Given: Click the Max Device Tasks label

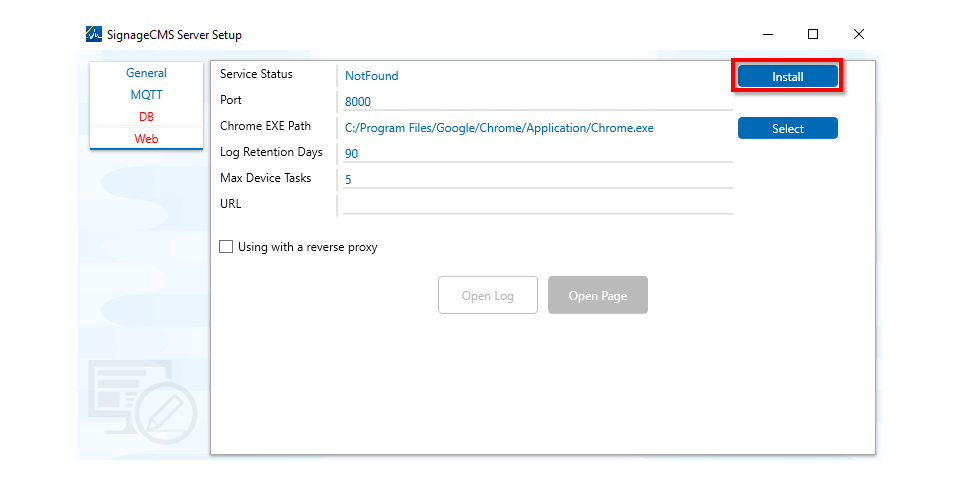Looking at the screenshot, I should click(266, 178).
